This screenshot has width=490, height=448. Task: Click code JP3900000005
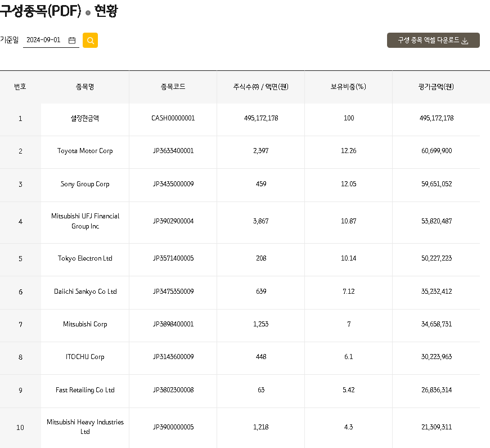[x=173, y=427]
